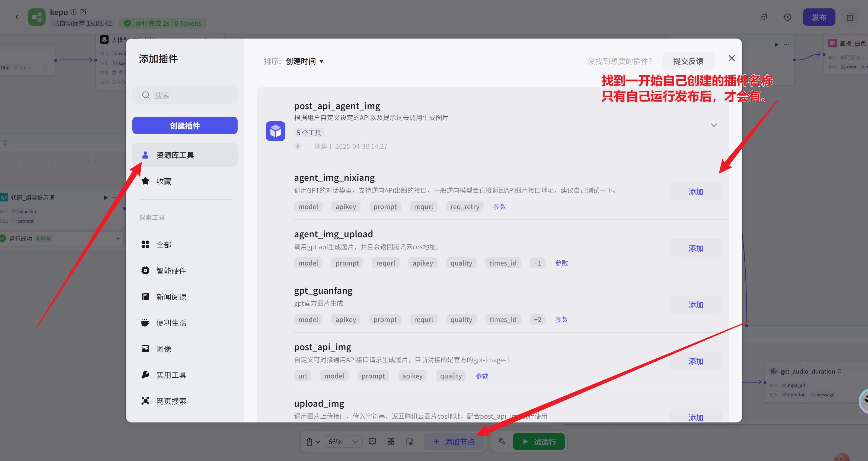Open the kepu workflow app icon
The image size is (868, 461).
37,17
